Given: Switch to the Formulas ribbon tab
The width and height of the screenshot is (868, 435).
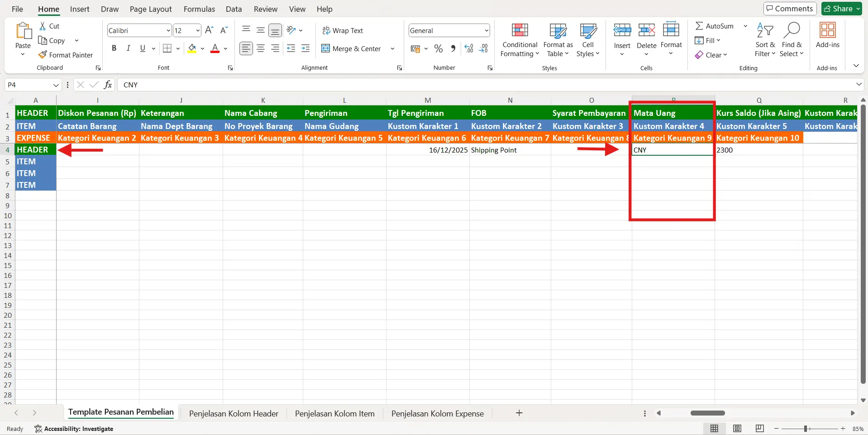Looking at the screenshot, I should pyautogui.click(x=199, y=9).
